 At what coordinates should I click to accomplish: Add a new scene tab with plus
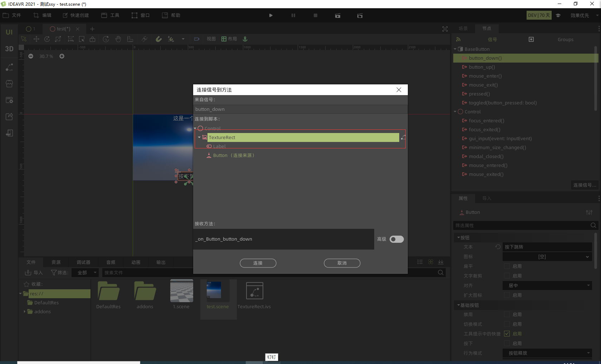[92, 29]
